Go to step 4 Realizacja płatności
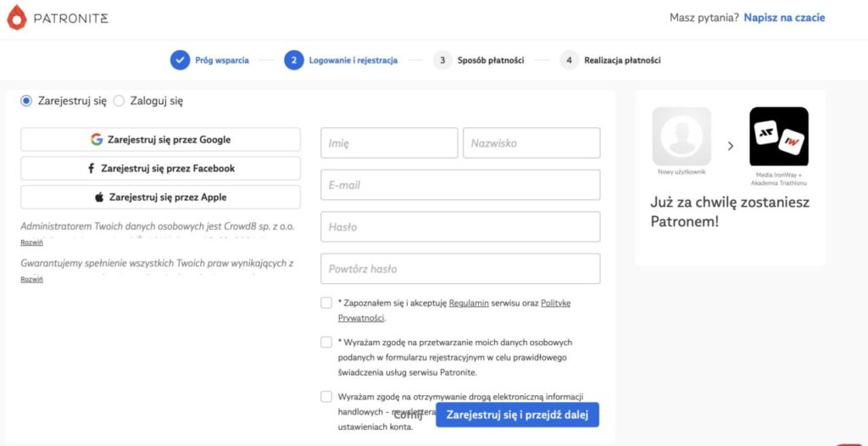 (x=612, y=60)
